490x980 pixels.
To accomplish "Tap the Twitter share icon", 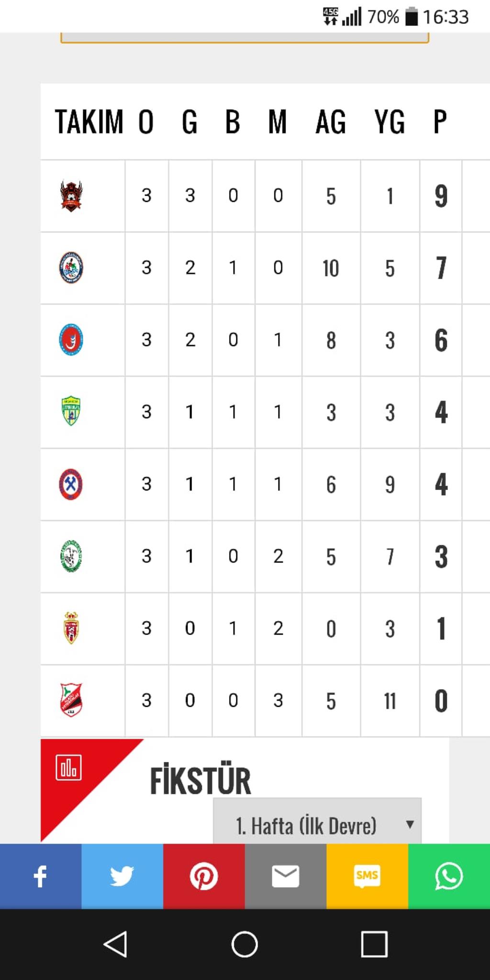I will (122, 876).
